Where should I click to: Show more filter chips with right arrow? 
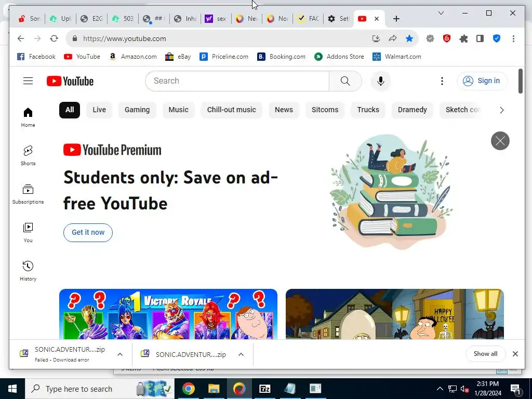coord(501,110)
